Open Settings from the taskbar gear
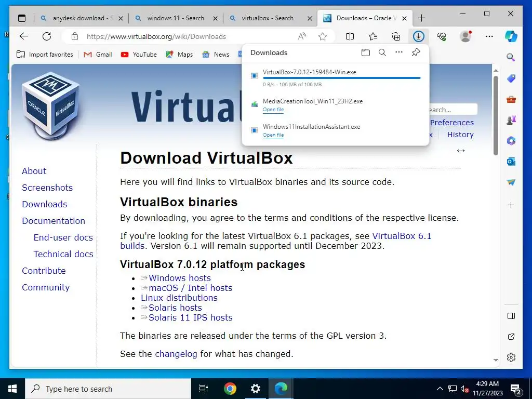The height and width of the screenshot is (399, 532). (255, 389)
